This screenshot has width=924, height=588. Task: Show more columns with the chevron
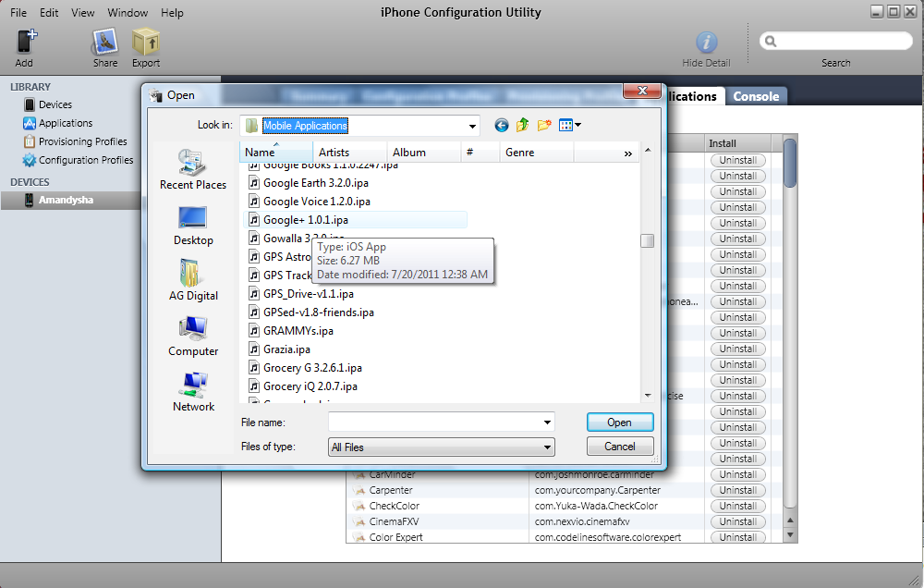click(x=628, y=153)
